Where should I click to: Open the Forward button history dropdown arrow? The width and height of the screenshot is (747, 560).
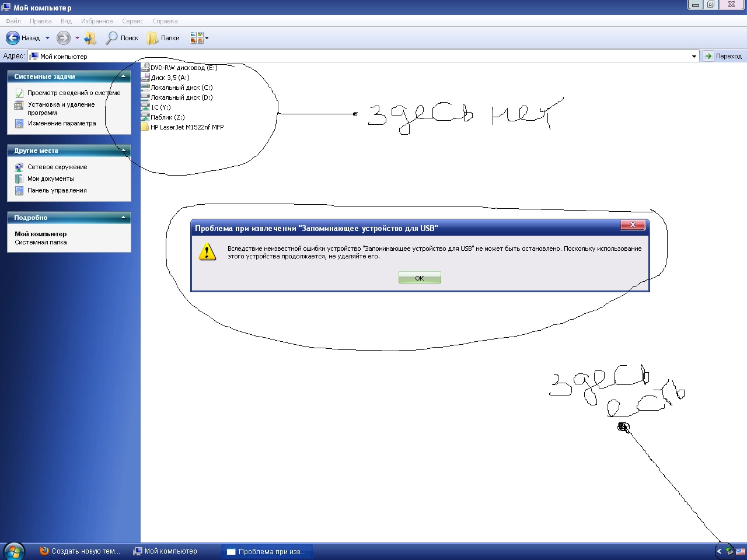click(77, 38)
